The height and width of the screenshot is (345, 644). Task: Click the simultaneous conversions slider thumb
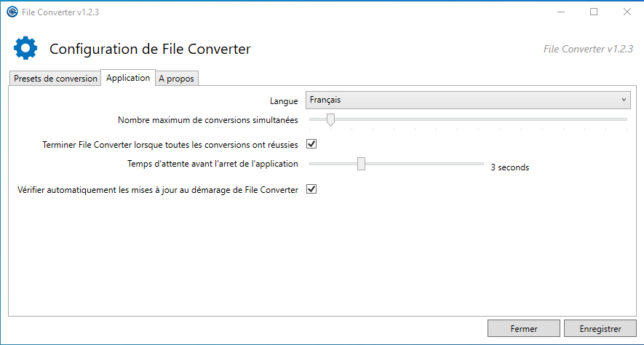pos(330,119)
